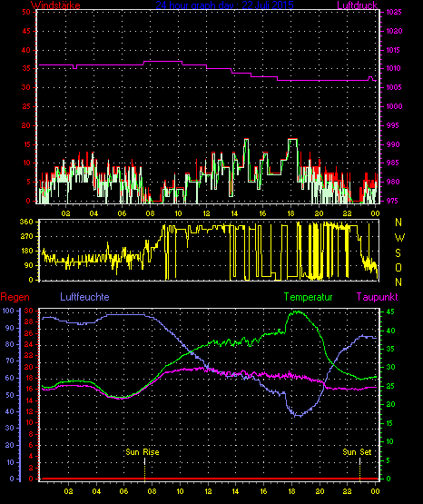The image size is (423, 504).
Task: Click the Sun Rise dotted marker line
Action: point(144,469)
